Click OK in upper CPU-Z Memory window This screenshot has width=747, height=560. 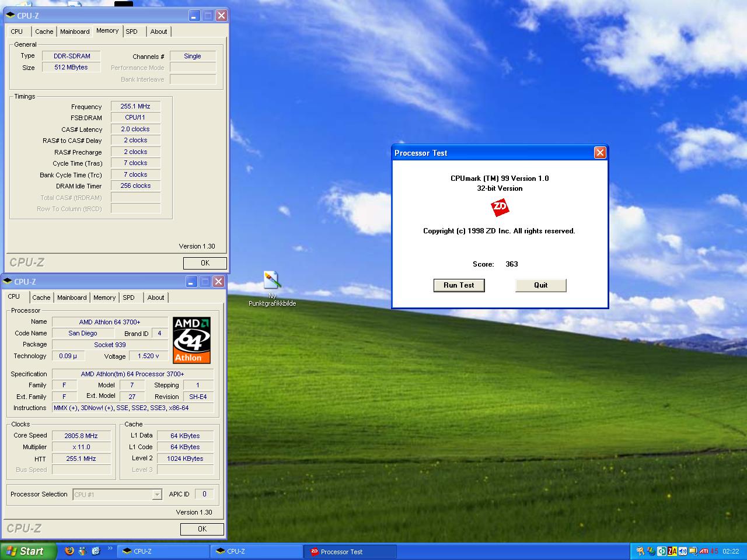point(205,263)
